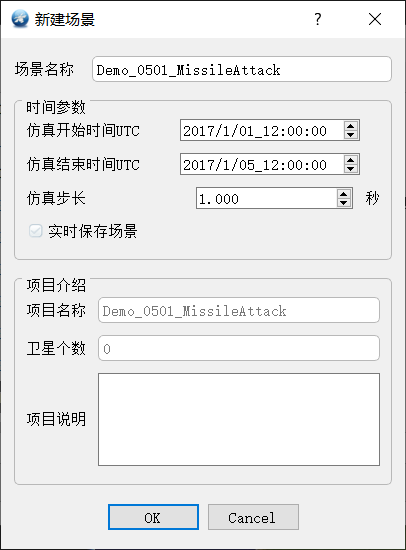The width and height of the screenshot is (406, 550).
Task: Increase 仿真开始时间UTC with up arrow
Action: coord(351,126)
